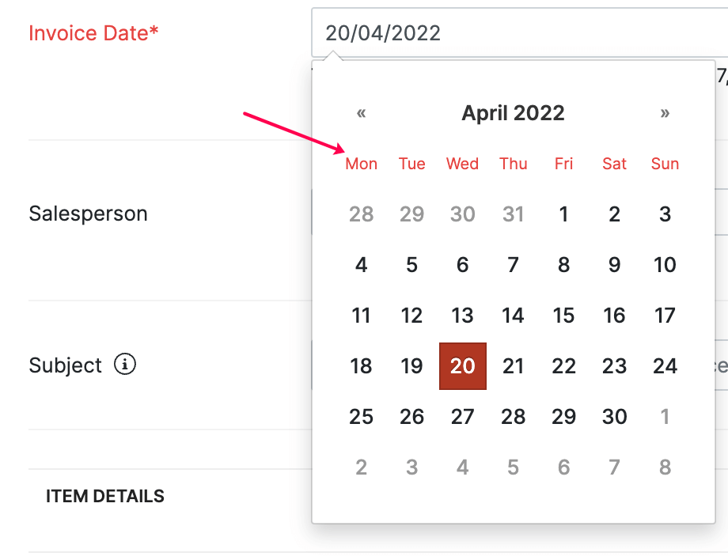
Task: Click the Sun weekday header
Action: pyautogui.click(x=665, y=164)
